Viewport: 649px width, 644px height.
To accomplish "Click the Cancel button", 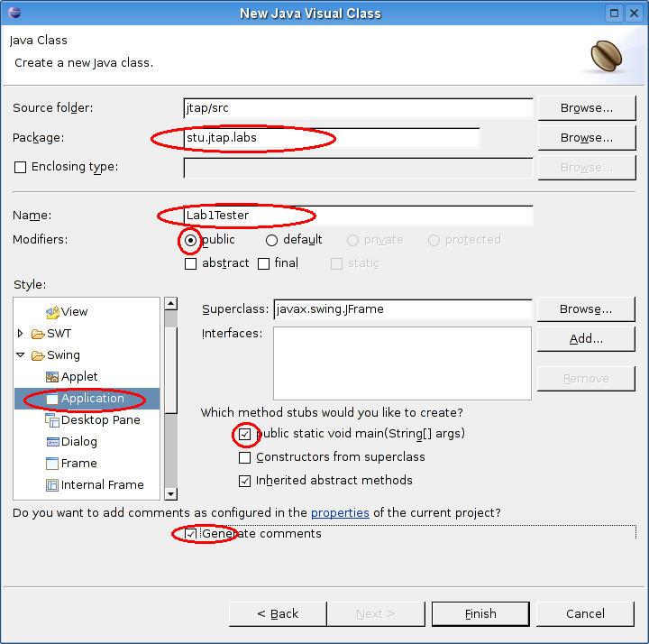I will (585, 613).
